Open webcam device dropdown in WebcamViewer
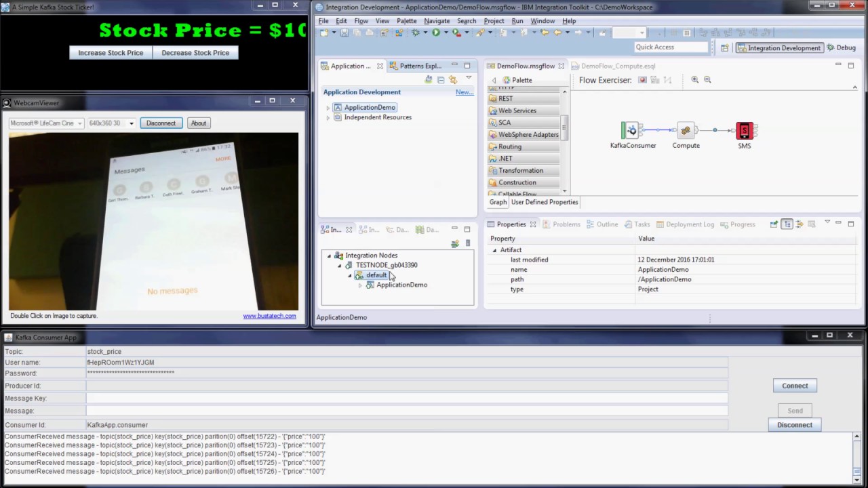Viewport: 868px width, 488px height. click(x=79, y=123)
